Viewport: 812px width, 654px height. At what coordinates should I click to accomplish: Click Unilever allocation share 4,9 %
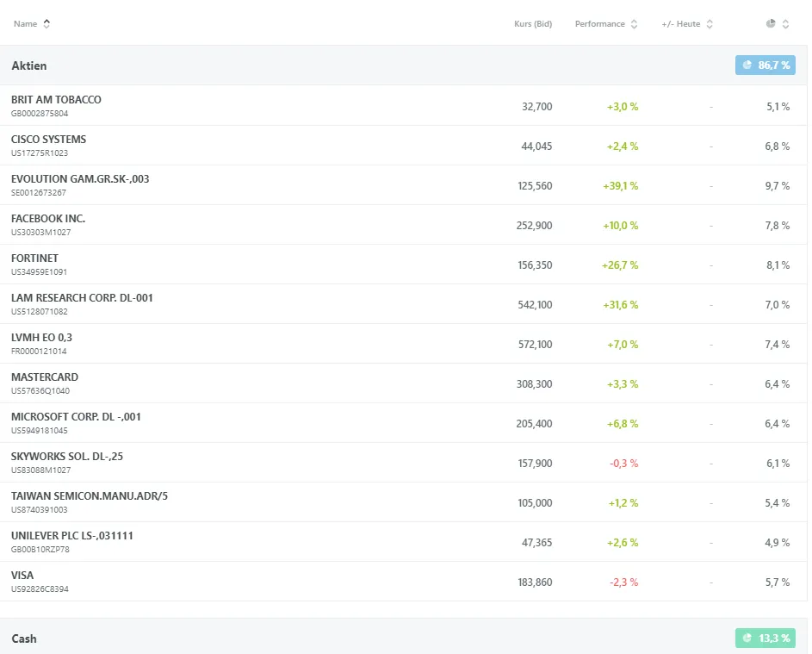tap(778, 543)
